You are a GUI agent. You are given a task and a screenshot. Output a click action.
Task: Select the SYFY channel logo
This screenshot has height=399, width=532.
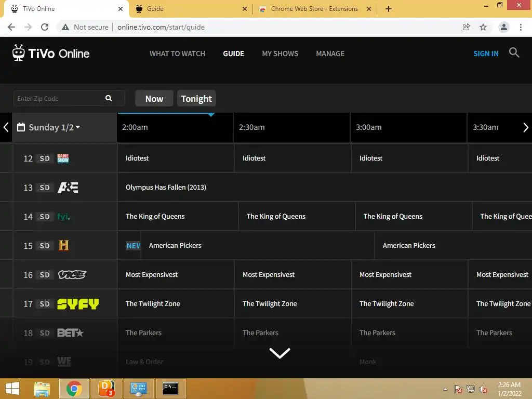[78, 303]
